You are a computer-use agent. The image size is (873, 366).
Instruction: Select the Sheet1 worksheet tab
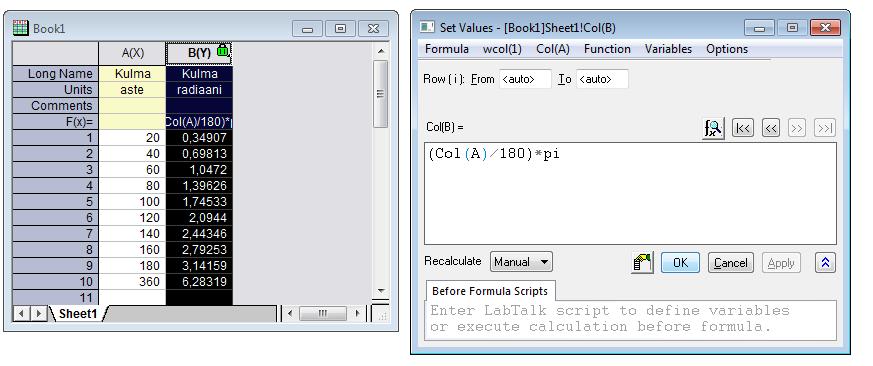(78, 314)
